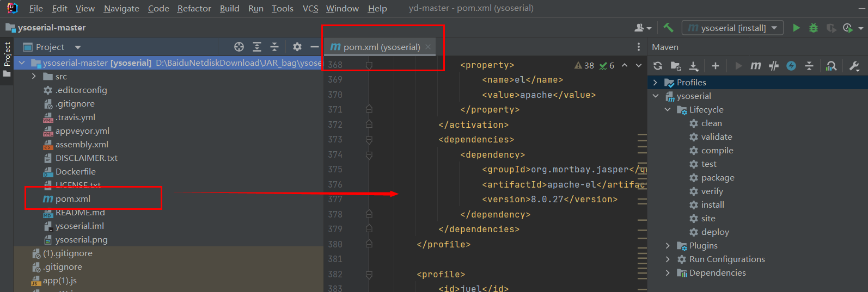Click the editor tabs three-dot menu
Image resolution: width=868 pixels, height=292 pixels.
[639, 47]
